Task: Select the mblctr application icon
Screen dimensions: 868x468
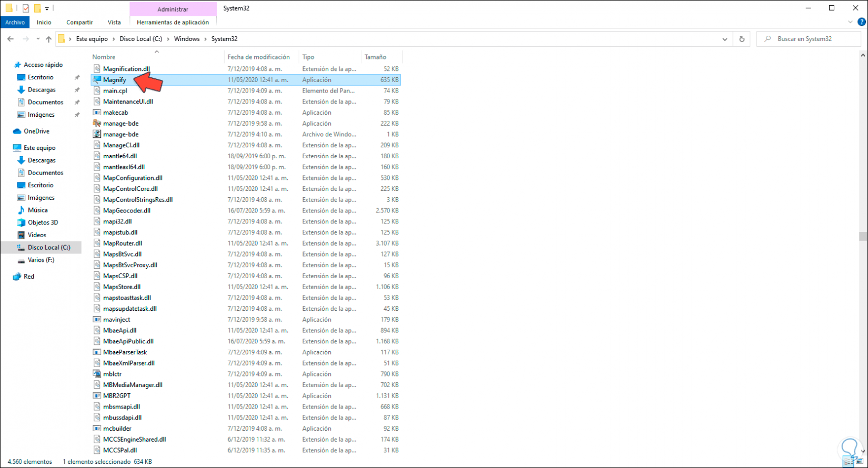Action: coord(97,374)
